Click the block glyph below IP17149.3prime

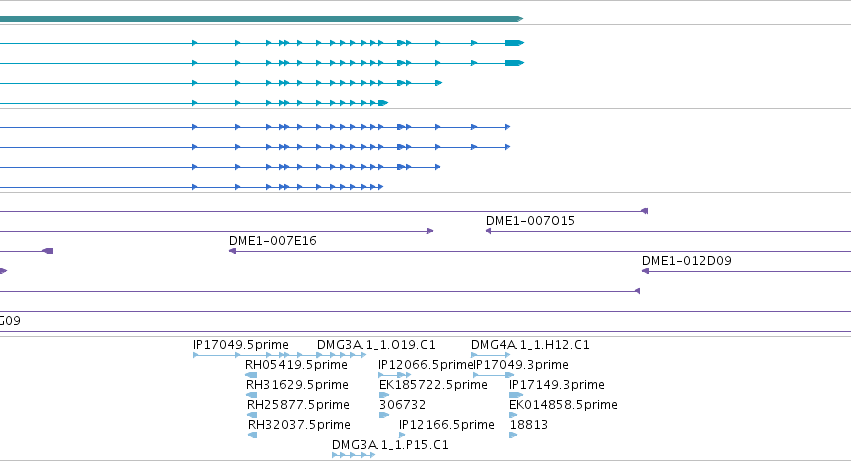(516, 395)
